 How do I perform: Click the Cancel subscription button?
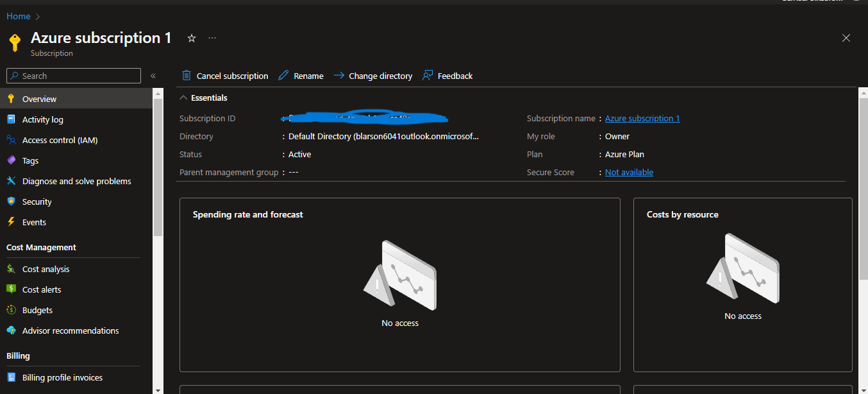tap(224, 75)
